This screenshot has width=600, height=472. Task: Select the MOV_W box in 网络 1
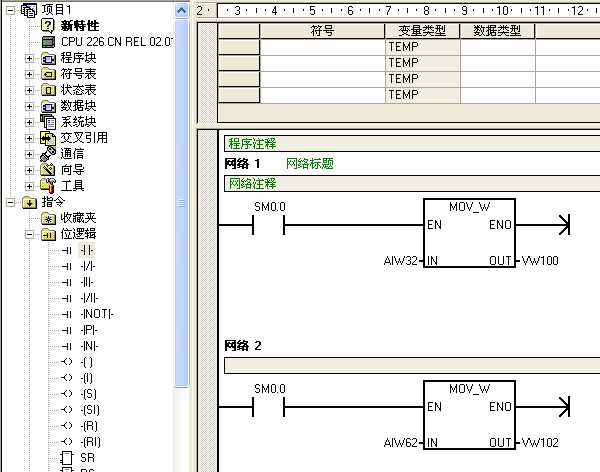(x=470, y=233)
